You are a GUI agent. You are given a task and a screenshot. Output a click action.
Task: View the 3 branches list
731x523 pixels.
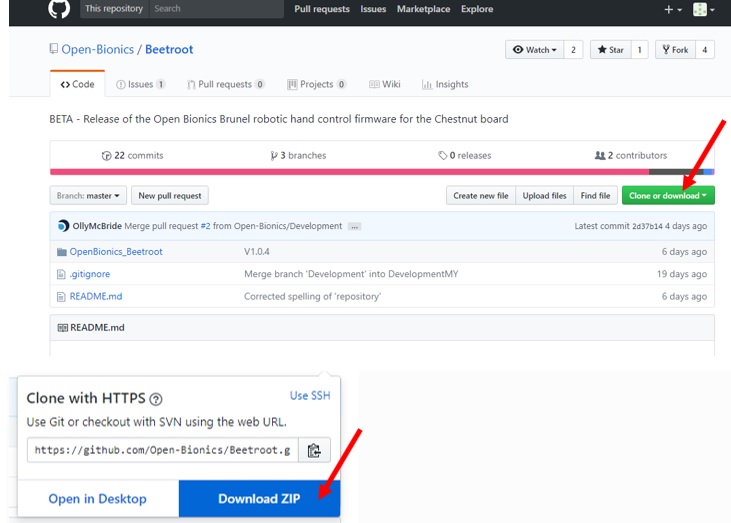tap(298, 156)
